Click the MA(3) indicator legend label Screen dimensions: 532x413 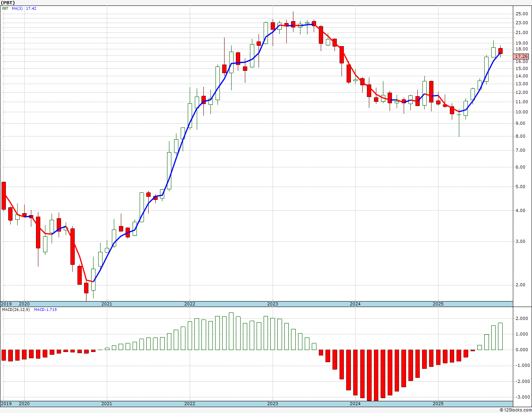(18, 8)
